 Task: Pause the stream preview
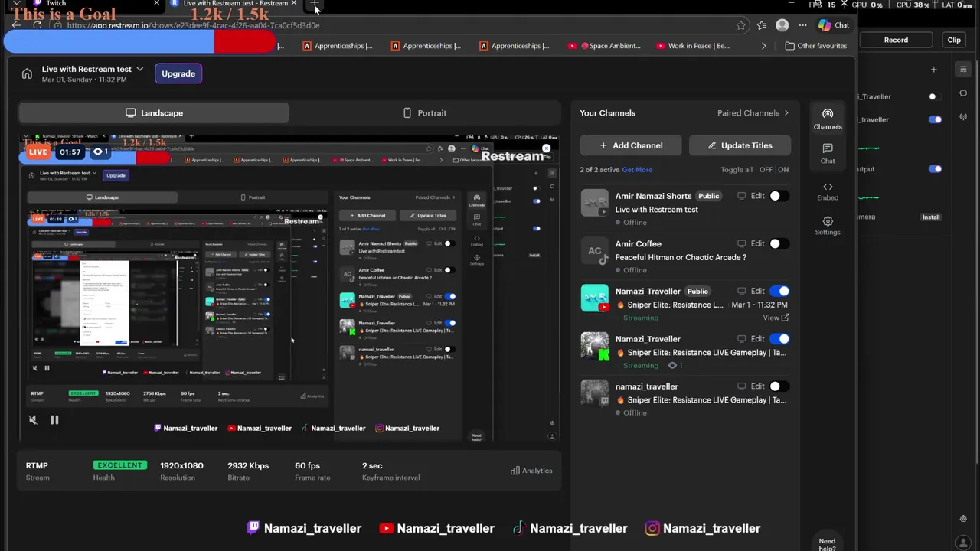54,419
